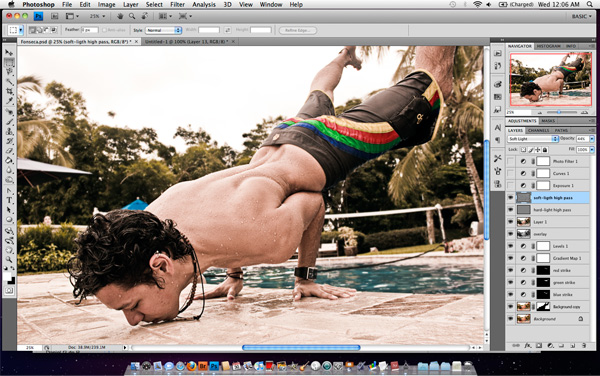This screenshot has width=600, height=376.
Task: Click navigator zoom slider handle
Action: pos(559,112)
